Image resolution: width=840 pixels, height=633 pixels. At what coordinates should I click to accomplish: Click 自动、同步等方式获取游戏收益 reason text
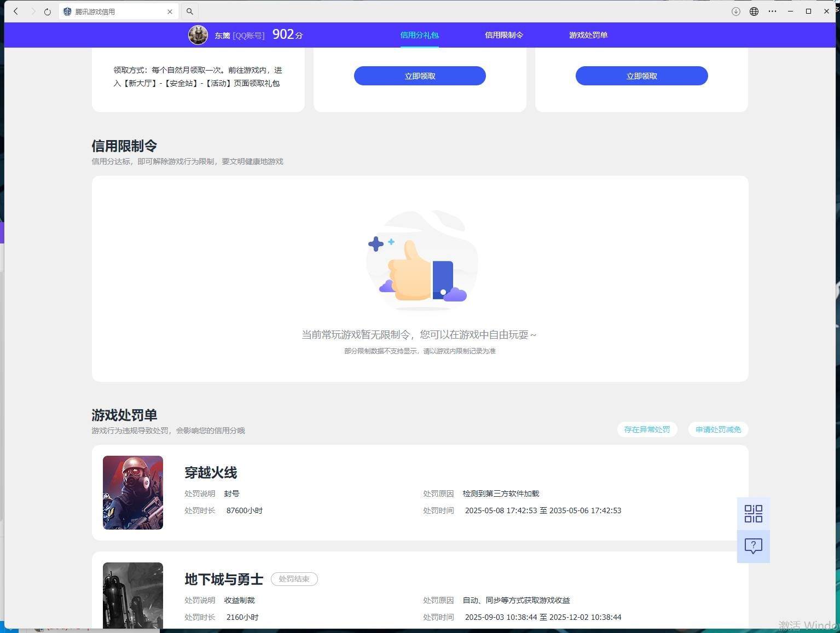pyautogui.click(x=516, y=600)
